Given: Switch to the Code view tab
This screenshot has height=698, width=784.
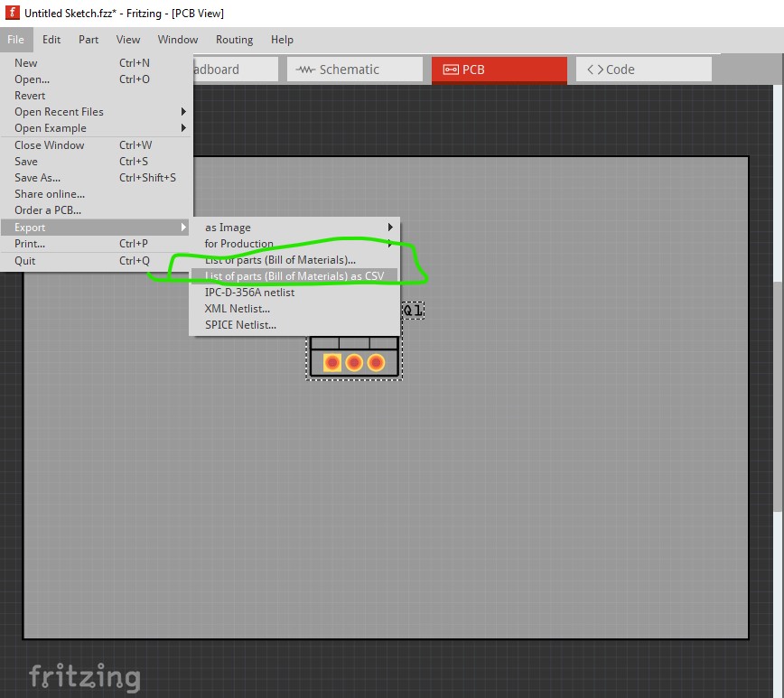Looking at the screenshot, I should pos(643,70).
